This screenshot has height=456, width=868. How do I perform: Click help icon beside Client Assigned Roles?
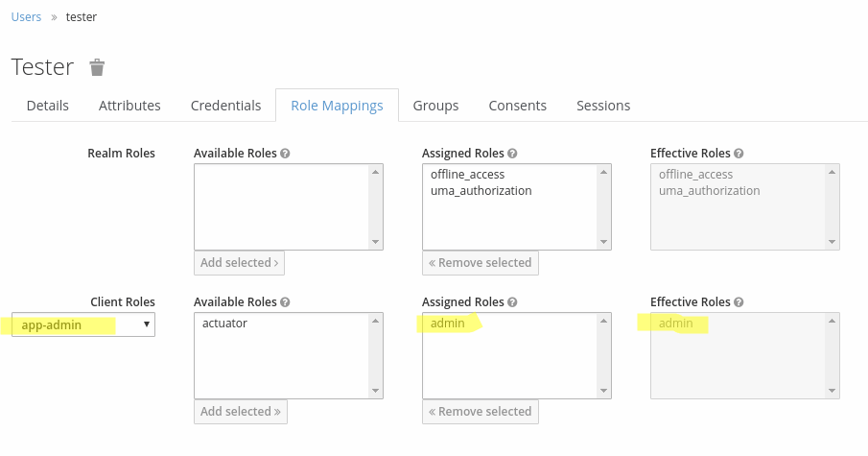tap(513, 302)
